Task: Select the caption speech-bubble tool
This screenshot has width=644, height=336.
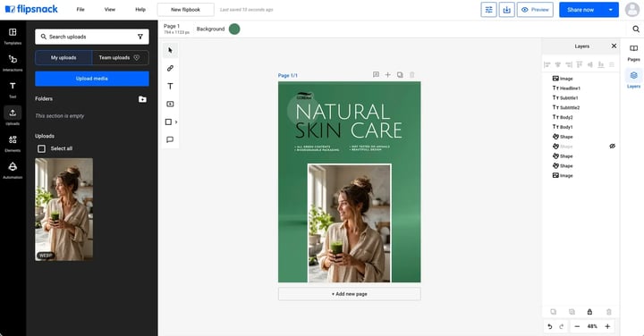Action: click(x=170, y=140)
